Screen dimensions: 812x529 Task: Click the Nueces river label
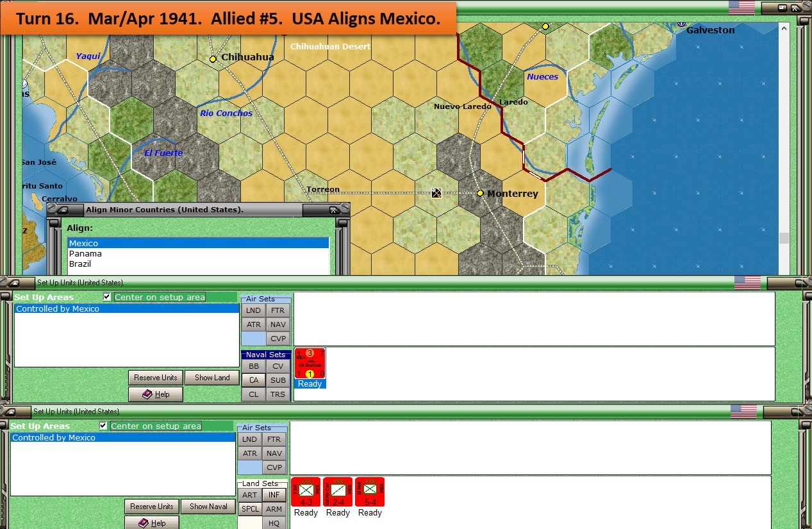542,77
